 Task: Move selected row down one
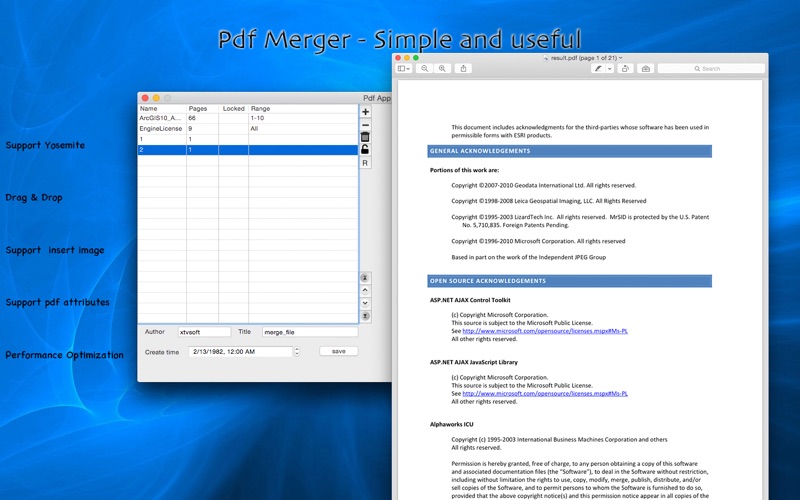pyautogui.click(x=365, y=303)
